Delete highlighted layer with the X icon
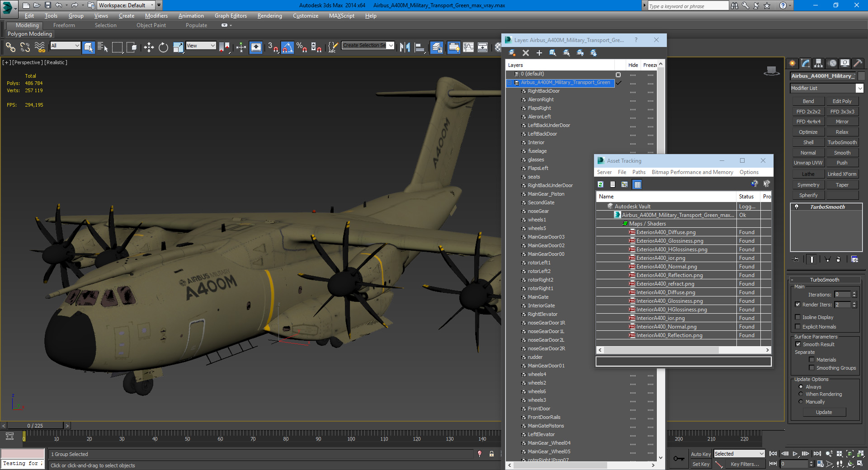 526,53
